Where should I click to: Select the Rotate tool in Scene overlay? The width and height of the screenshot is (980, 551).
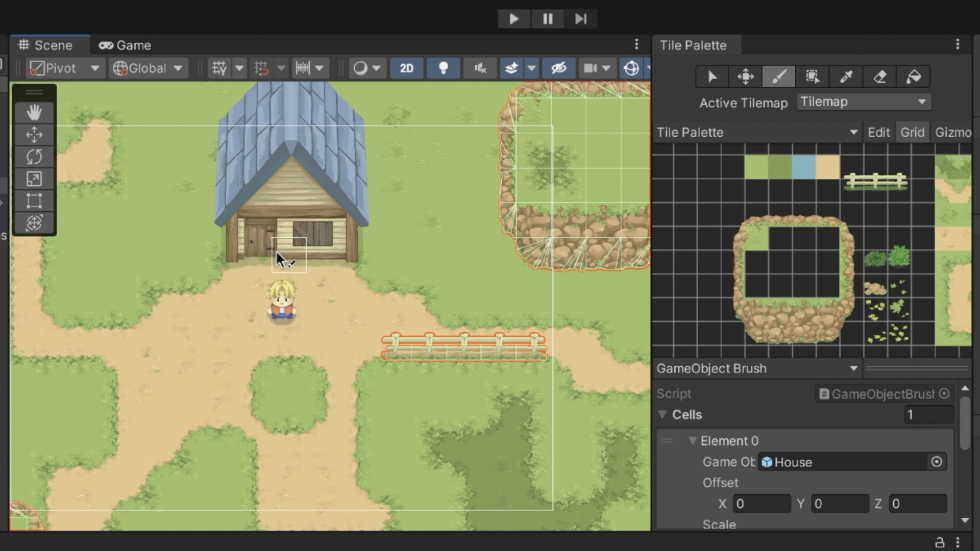pos(34,157)
